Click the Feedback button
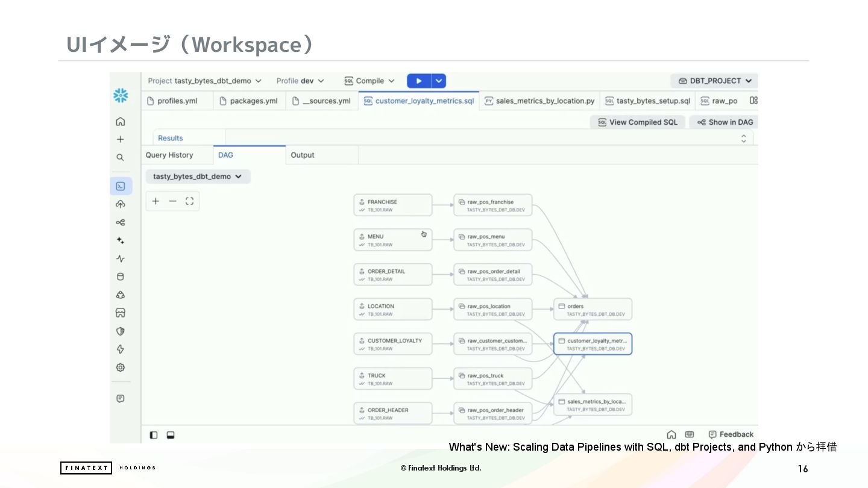This screenshot has width=868, height=488. pyautogui.click(x=731, y=434)
